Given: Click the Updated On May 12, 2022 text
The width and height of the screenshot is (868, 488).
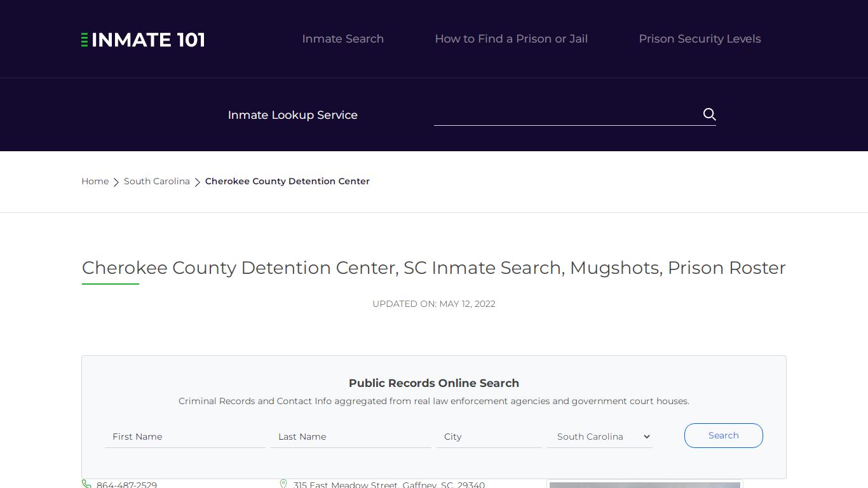Looking at the screenshot, I should [434, 304].
